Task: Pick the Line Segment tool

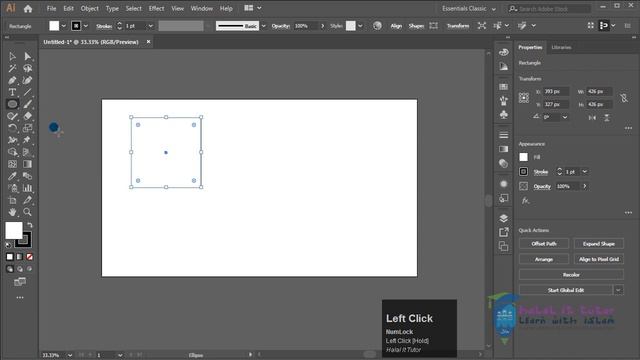Action: pyautogui.click(x=27, y=92)
